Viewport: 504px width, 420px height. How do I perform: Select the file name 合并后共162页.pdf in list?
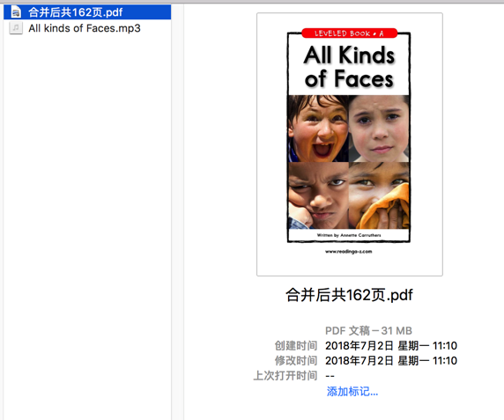[x=75, y=12]
